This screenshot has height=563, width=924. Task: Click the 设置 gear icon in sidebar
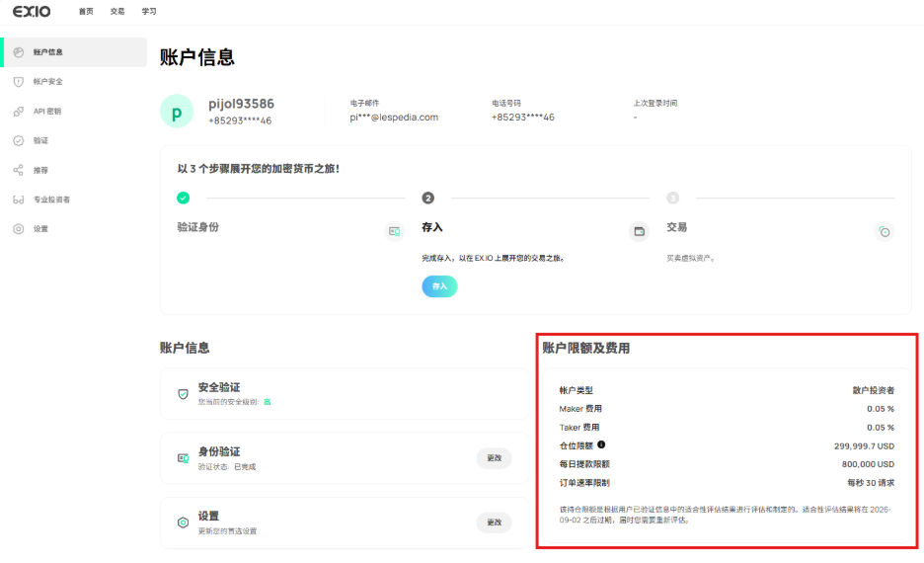pyautogui.click(x=18, y=229)
